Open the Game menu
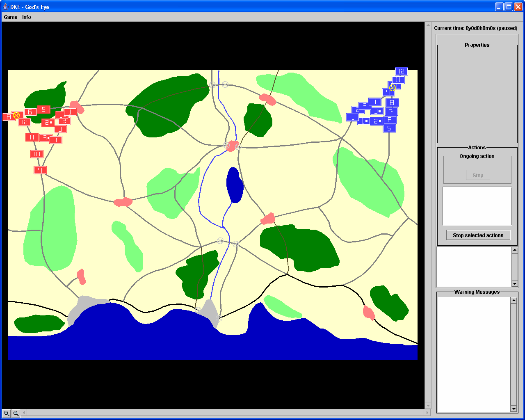 click(x=11, y=17)
